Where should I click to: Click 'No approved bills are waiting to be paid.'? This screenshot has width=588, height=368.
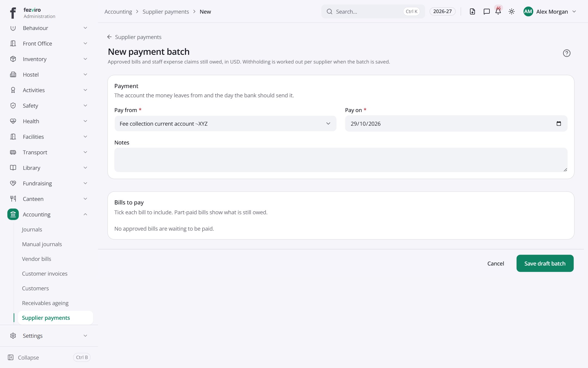click(164, 229)
